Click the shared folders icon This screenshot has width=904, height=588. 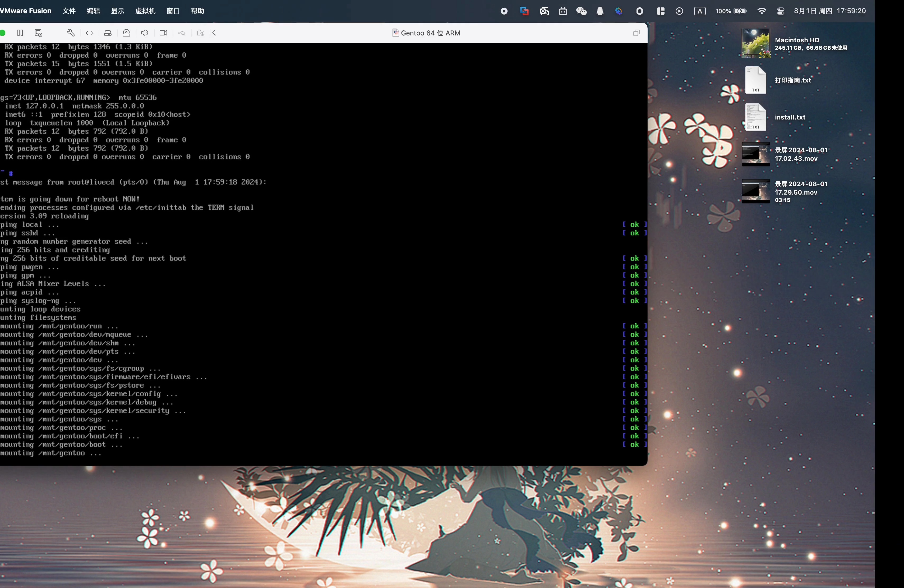point(201,33)
